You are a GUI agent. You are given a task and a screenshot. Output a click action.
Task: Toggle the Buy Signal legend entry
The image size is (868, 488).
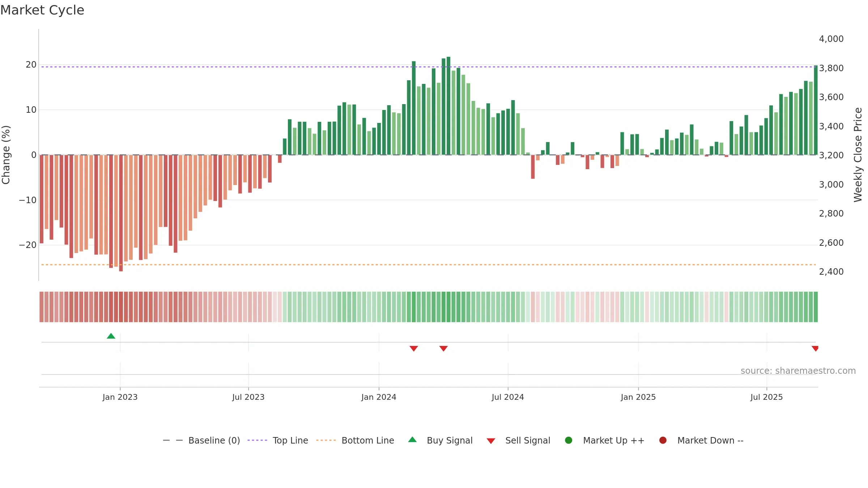(x=440, y=440)
